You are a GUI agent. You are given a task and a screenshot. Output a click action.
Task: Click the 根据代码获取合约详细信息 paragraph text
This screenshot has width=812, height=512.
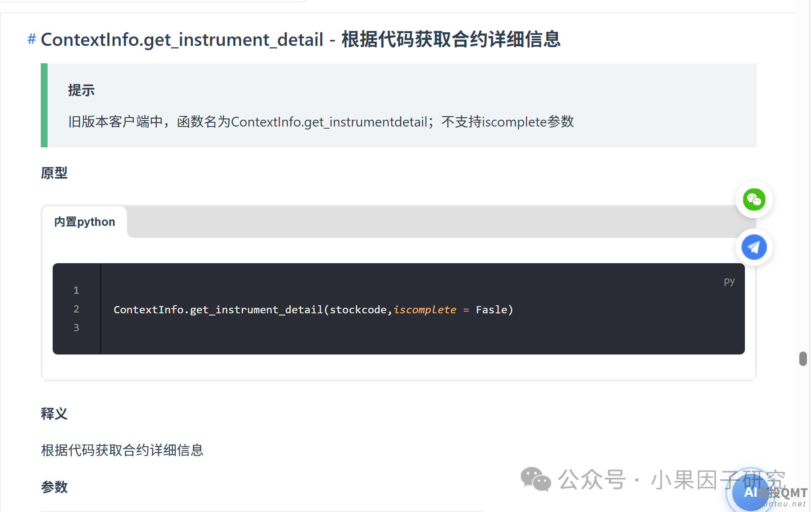(122, 450)
